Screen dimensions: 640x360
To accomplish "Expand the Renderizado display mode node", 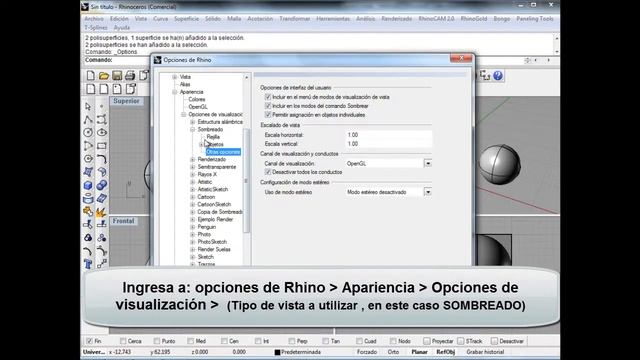I will [192, 160].
